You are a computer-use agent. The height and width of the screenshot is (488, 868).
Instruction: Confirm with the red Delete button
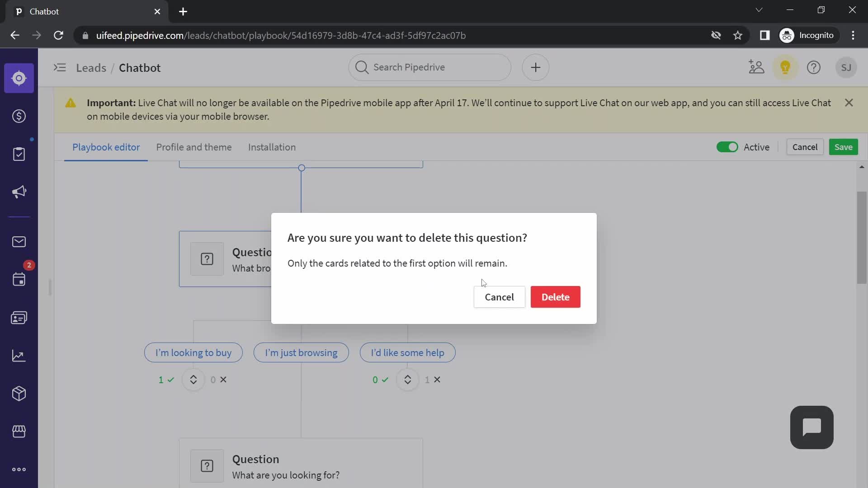(x=555, y=297)
